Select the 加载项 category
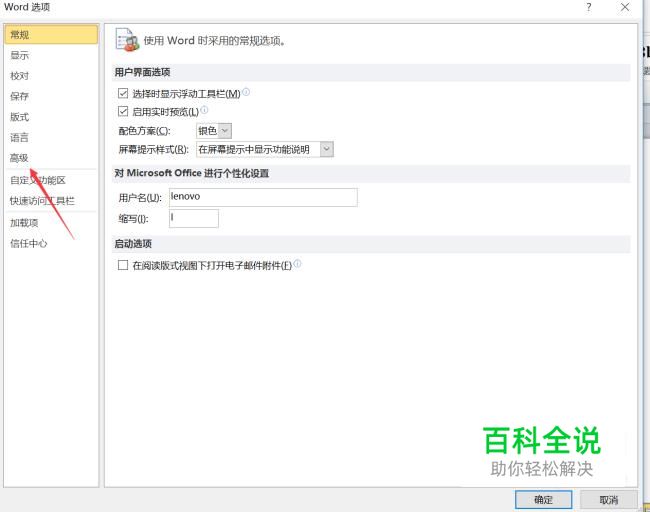The image size is (650, 512). (x=24, y=223)
